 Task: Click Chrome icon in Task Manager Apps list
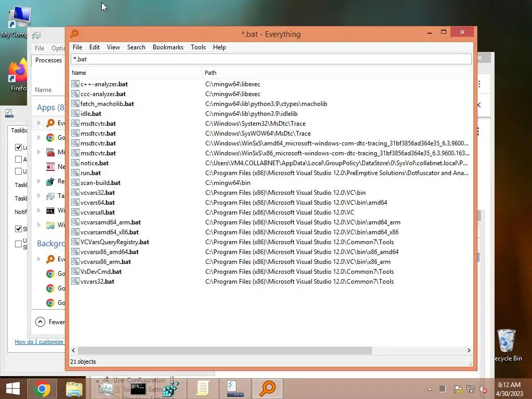click(x=50, y=137)
